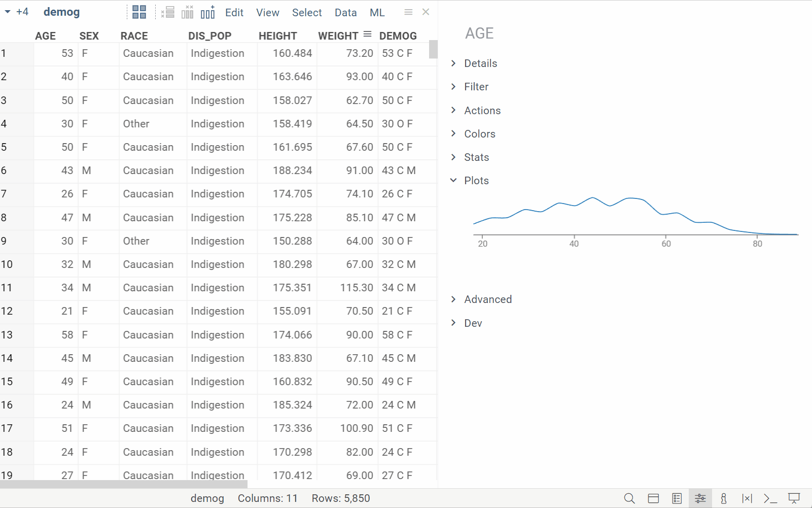Expand the Stats section
Screen dimensions: 812x508
tap(476, 157)
